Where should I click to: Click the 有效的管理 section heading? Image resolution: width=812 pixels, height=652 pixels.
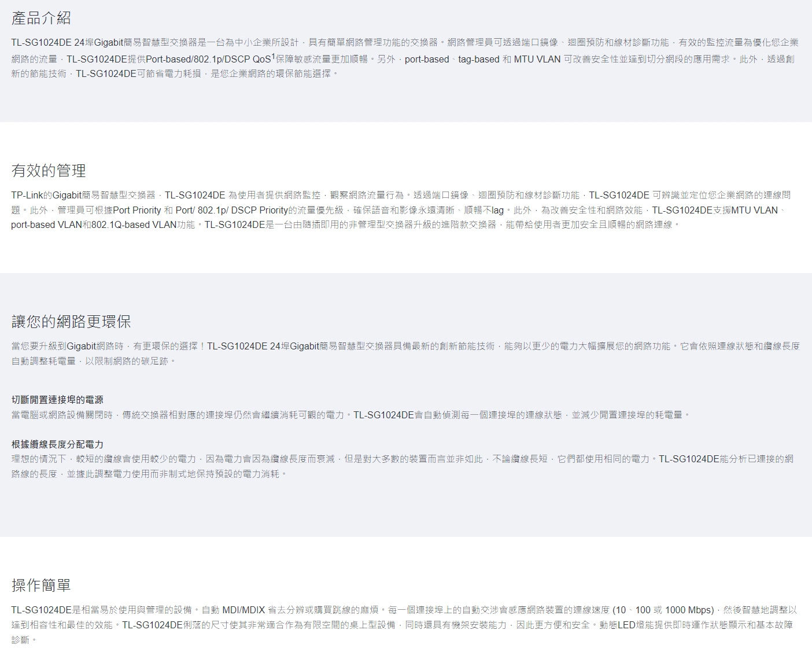click(49, 170)
